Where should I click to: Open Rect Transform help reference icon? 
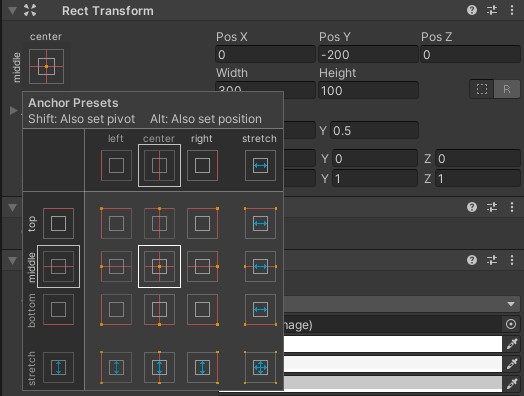[472, 10]
